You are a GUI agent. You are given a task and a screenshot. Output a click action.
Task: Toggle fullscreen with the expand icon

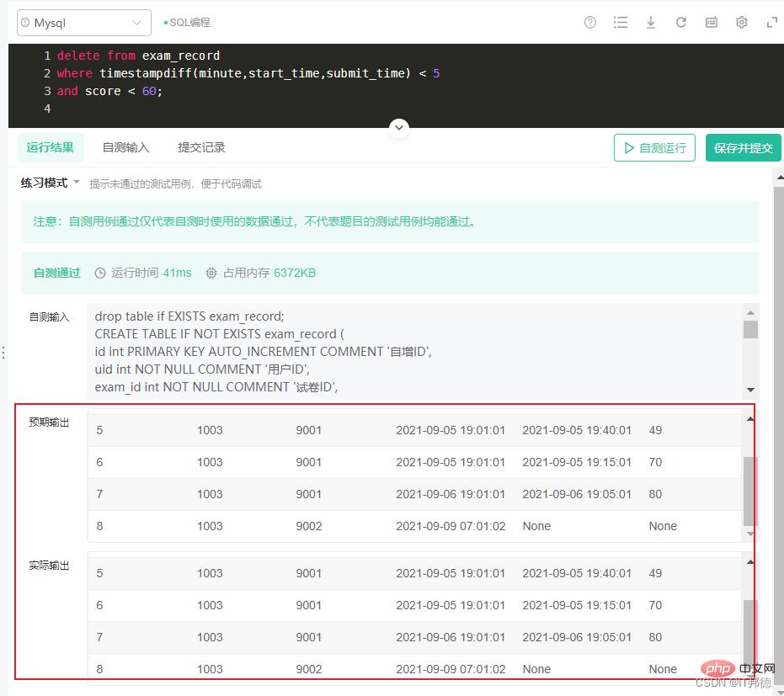[771, 23]
